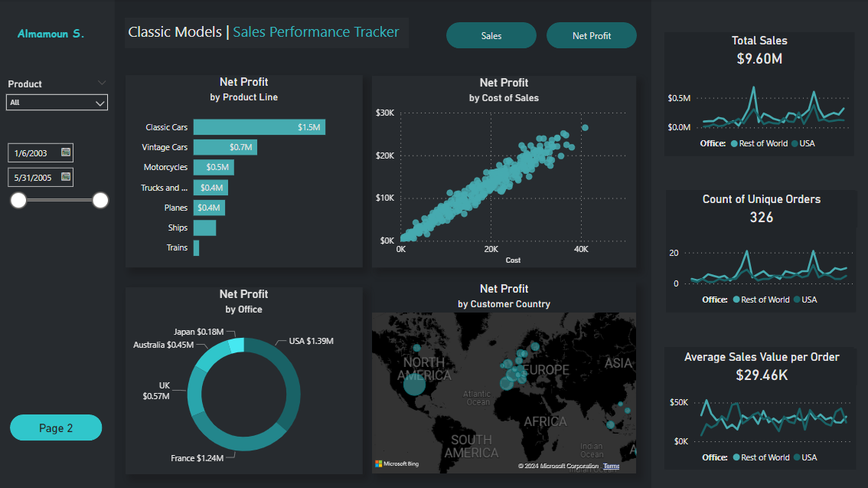Click the right date range slider handle
Viewport: 868px width, 488px height.
pyautogui.click(x=100, y=201)
